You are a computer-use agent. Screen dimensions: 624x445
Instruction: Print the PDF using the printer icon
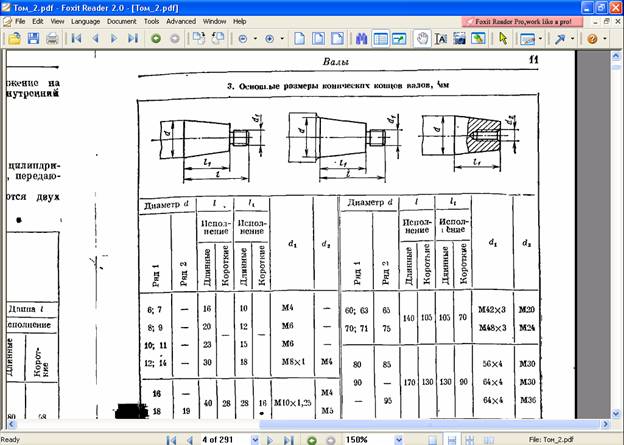coord(50,38)
